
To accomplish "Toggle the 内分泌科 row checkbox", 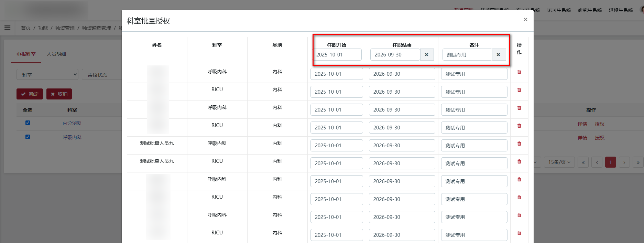I will (28, 123).
